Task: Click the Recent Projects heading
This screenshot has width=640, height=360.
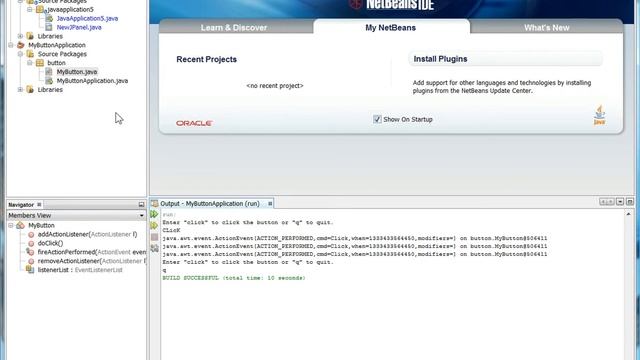Action: point(207,59)
